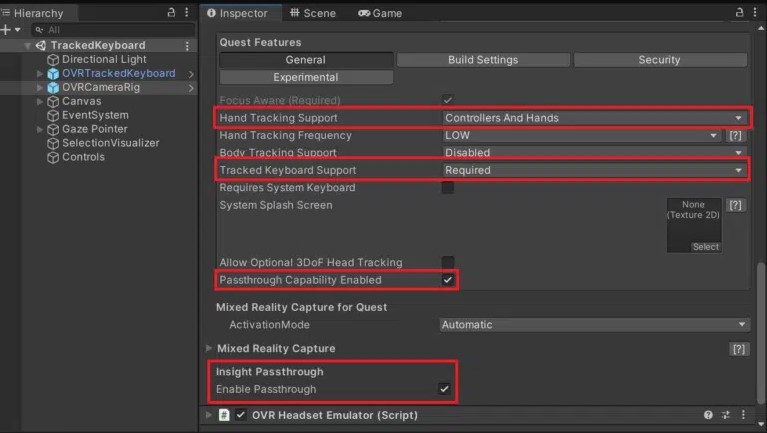Click the Hierarchy panel lock icon
Viewport: 767px width, 433px height.
pyautogui.click(x=170, y=13)
